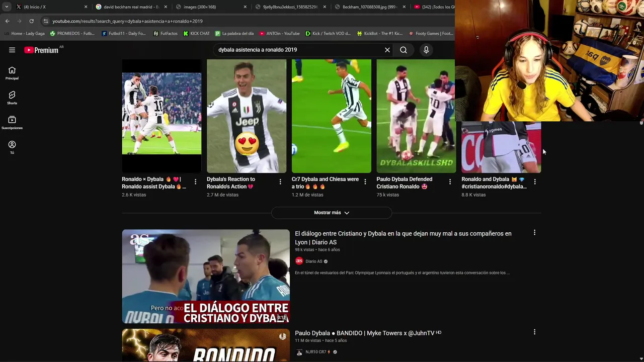Open the BANDIDO video thumbnail
The width and height of the screenshot is (644, 362).
click(206, 345)
